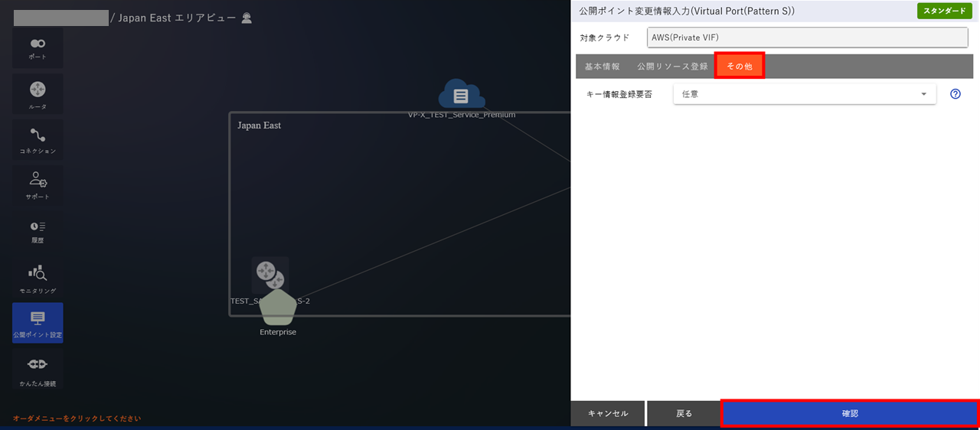This screenshot has width=980, height=430.
Task: Open help for キー情報登録要否
Action: tap(955, 94)
